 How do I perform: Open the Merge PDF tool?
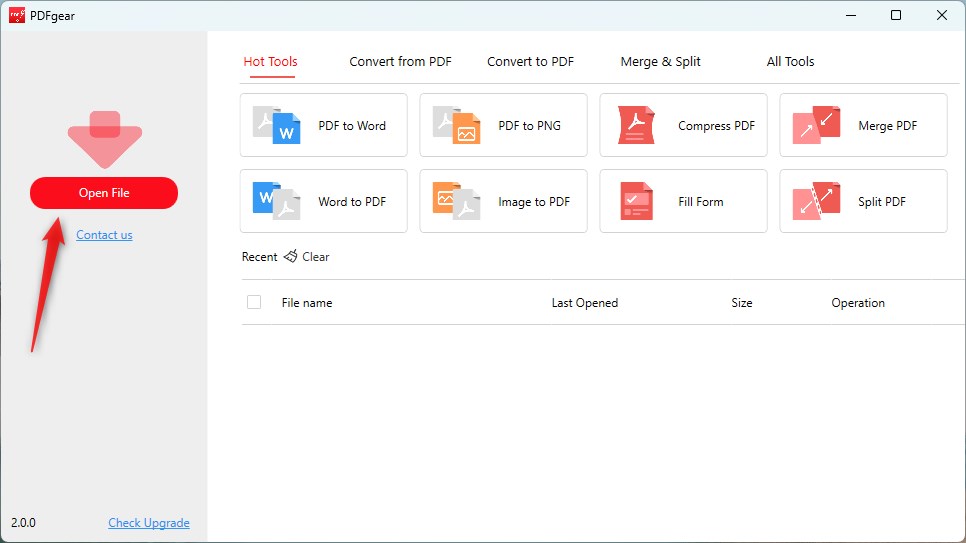(x=863, y=125)
